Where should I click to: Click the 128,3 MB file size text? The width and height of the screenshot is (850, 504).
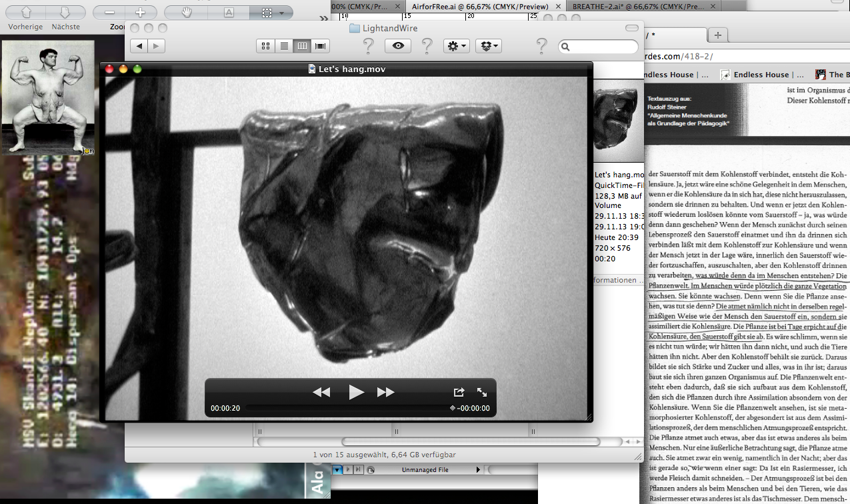click(x=618, y=196)
